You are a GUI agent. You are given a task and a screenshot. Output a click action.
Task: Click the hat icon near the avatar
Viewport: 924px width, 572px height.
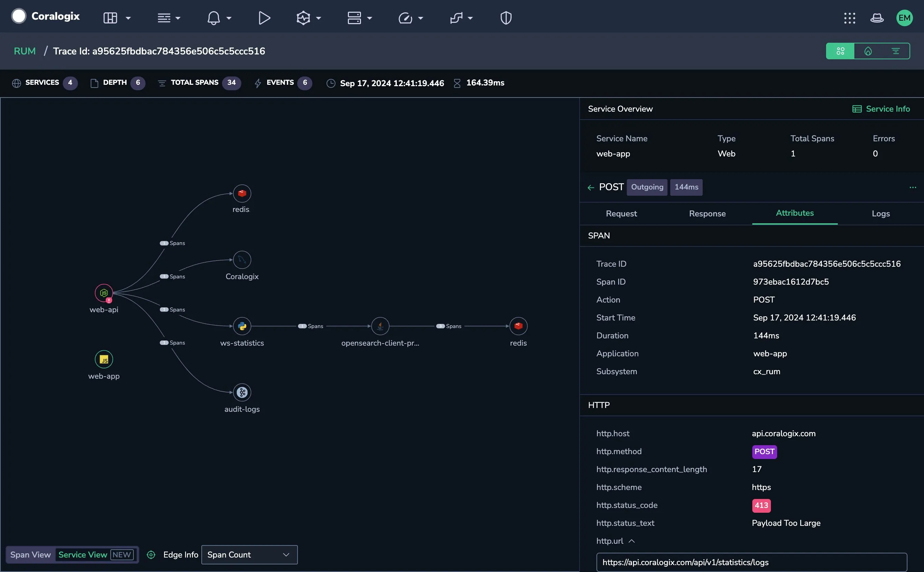point(877,18)
